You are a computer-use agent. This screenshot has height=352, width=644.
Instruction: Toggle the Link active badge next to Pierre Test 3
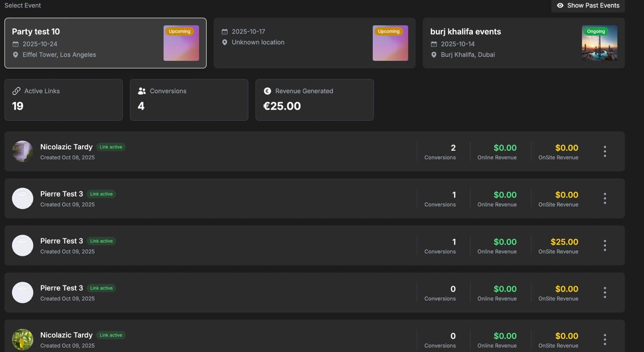[101, 194]
